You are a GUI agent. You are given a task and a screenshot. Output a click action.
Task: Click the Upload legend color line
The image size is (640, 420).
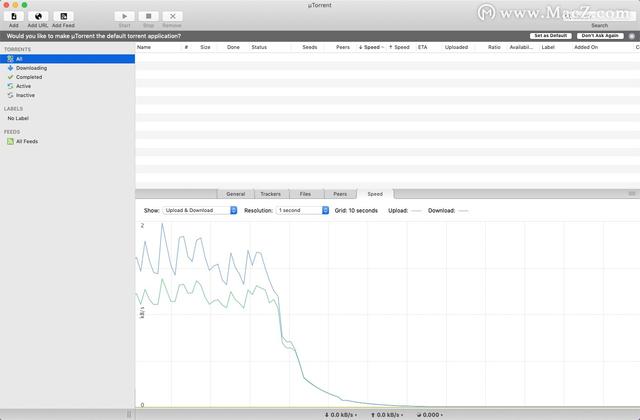(x=416, y=211)
